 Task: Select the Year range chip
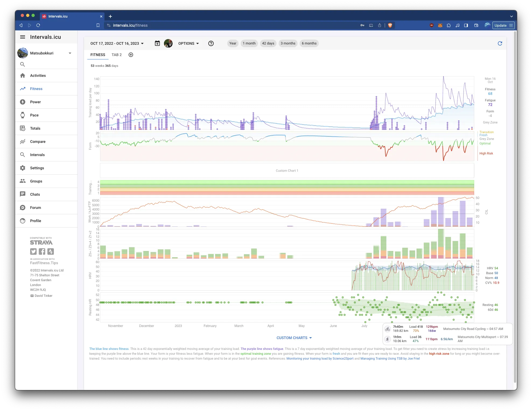coord(233,43)
